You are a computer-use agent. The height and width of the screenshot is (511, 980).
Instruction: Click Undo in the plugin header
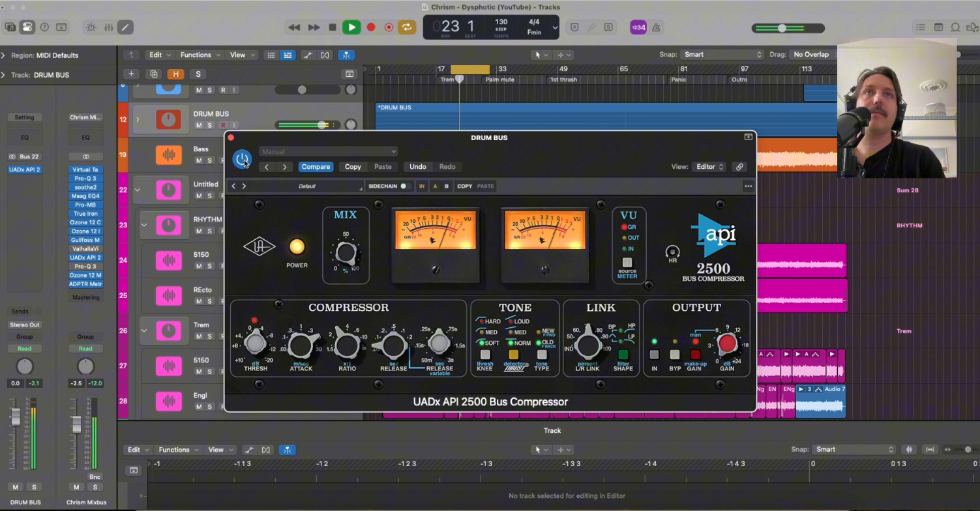417,167
